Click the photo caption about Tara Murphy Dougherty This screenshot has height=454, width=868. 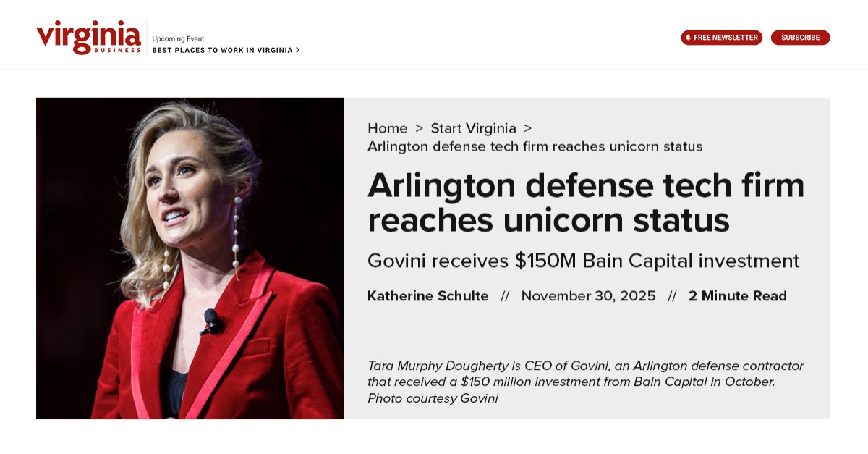586,382
